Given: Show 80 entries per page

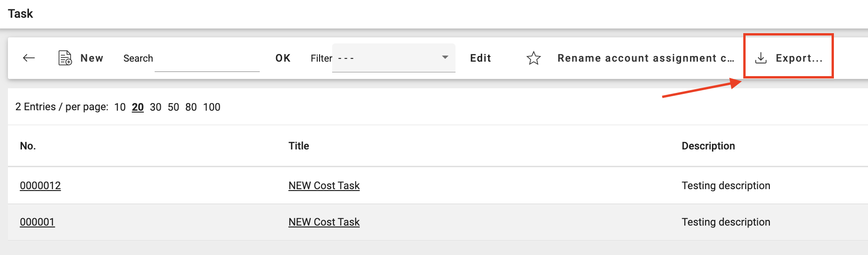Looking at the screenshot, I should click(x=191, y=107).
